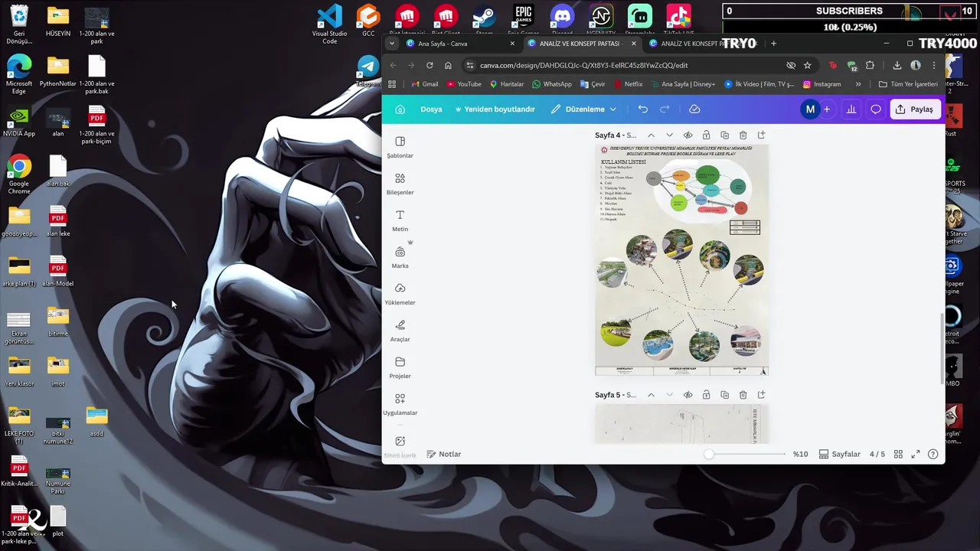Hide Sayfa 4 with eye icon

(688, 135)
